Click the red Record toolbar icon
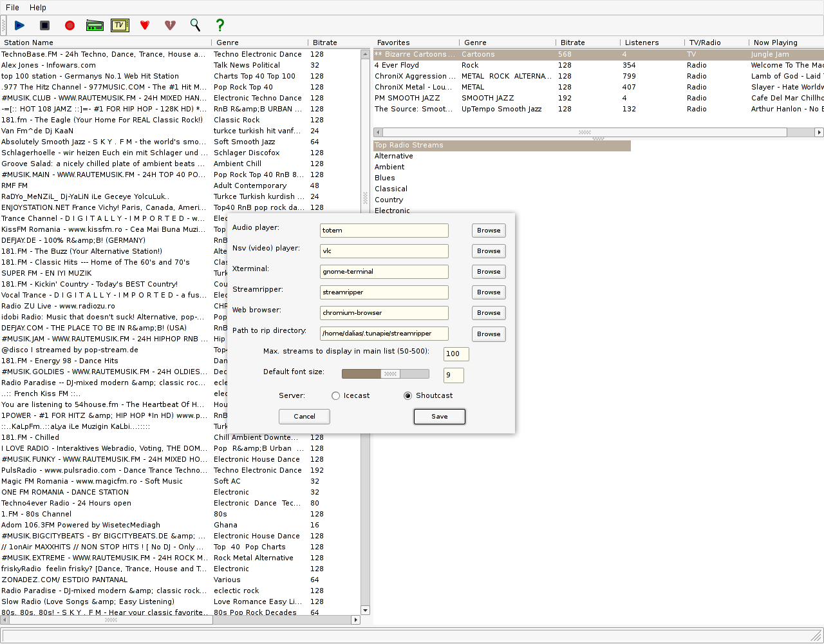 coord(70,25)
